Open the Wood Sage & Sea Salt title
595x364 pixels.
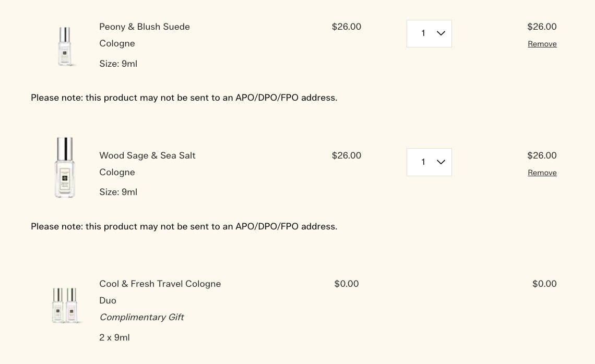coord(147,156)
